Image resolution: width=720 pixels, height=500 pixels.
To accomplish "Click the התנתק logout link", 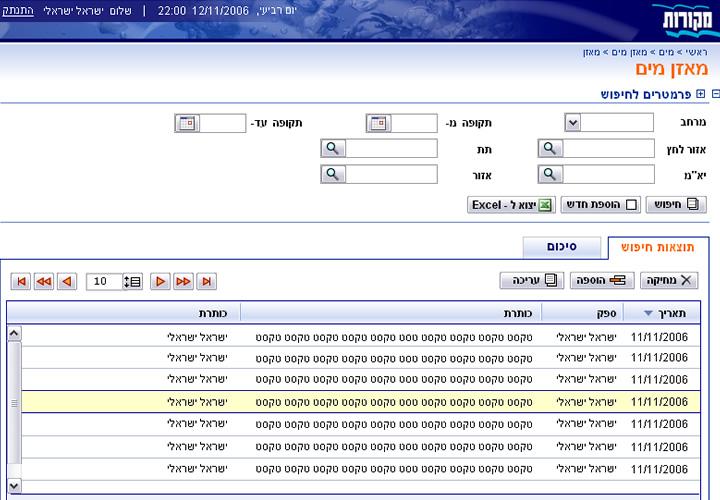I will point(20,10).
